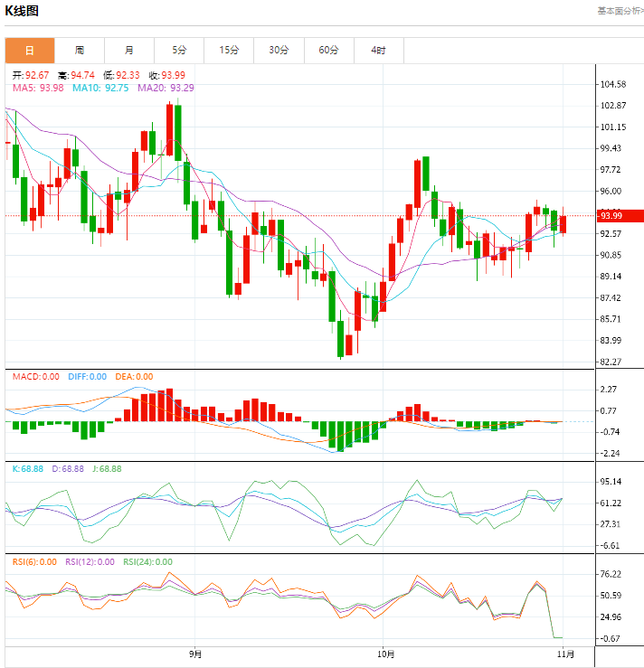Click the DIFF:0.00 indicator label
Viewport: 644px width, 668px height.
[x=88, y=377]
